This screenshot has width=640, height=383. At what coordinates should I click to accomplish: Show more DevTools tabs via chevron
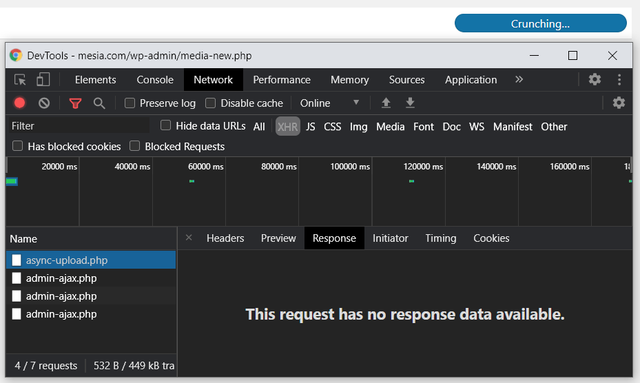click(x=519, y=79)
